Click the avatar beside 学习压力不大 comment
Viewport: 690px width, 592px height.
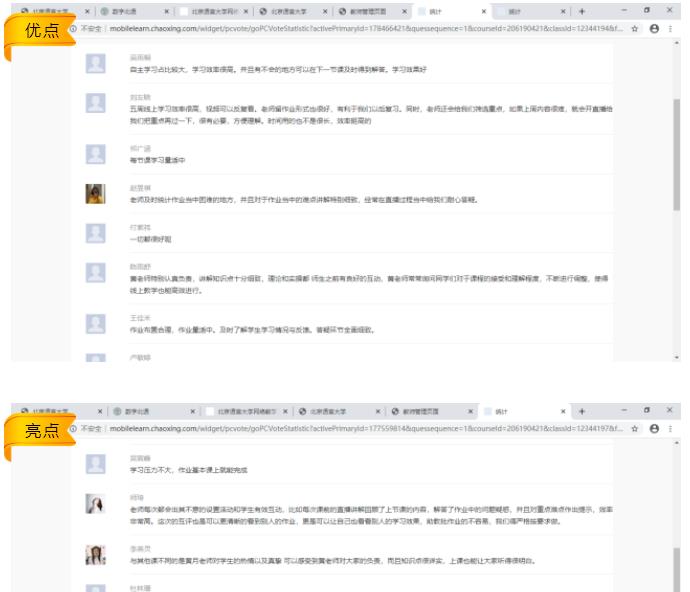click(96, 462)
